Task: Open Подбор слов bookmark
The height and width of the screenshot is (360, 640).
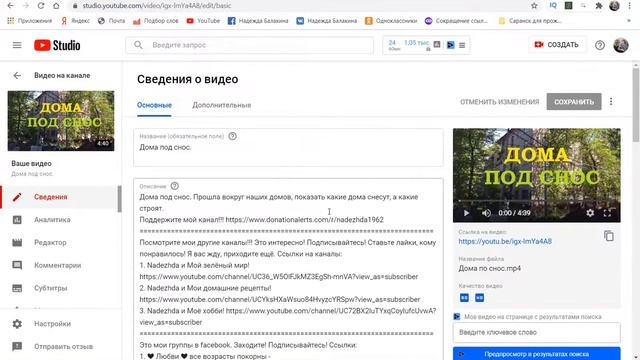Action: pos(156,21)
